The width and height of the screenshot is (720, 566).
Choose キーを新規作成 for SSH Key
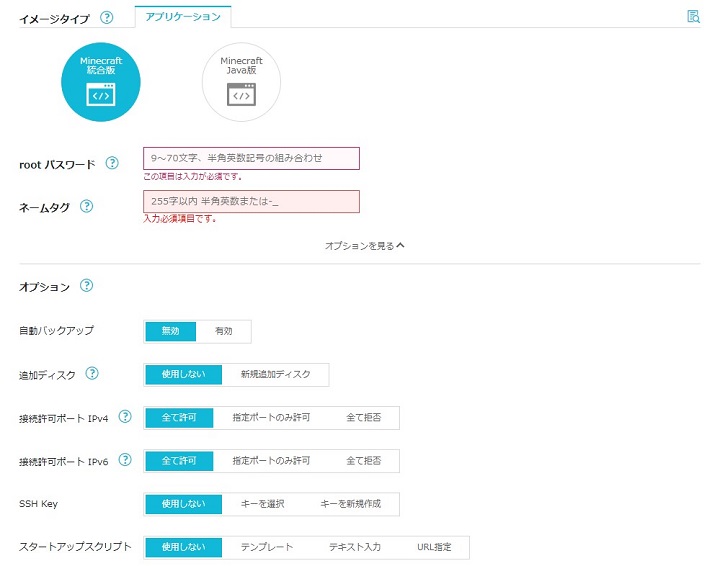(x=351, y=504)
